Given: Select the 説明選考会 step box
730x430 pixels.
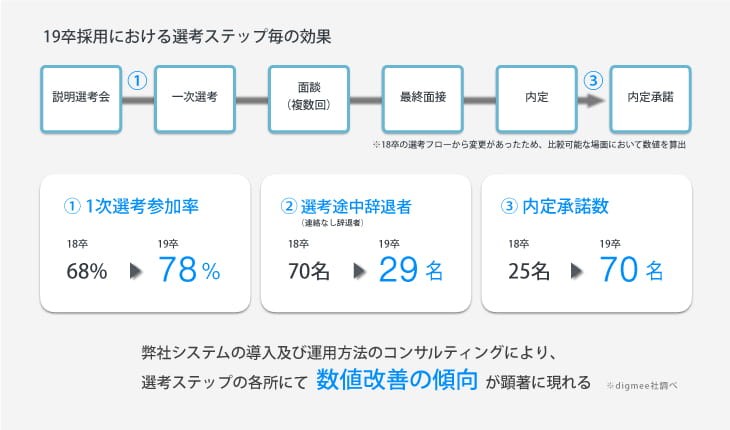Looking at the screenshot, I should pos(81,99).
